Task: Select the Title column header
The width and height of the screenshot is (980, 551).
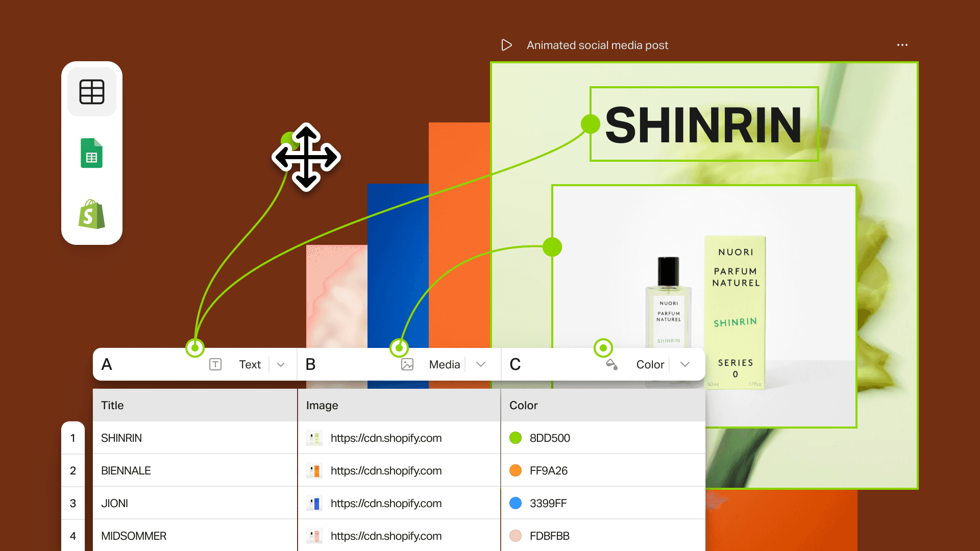Action: click(x=112, y=405)
